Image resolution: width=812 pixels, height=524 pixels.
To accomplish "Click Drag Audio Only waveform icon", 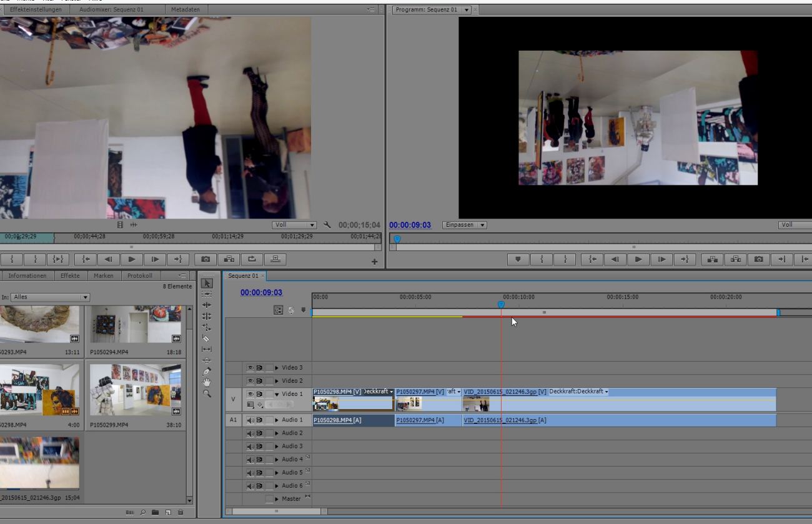I will [133, 225].
